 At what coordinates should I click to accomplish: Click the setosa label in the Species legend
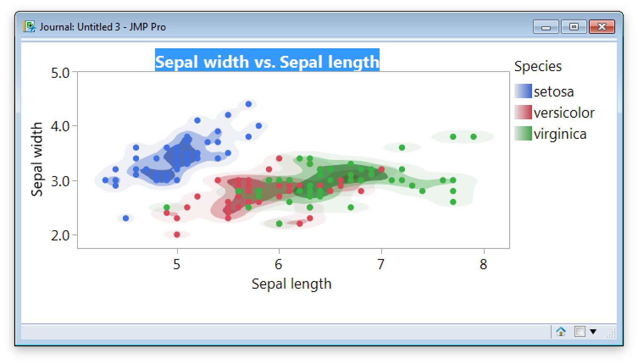[555, 91]
